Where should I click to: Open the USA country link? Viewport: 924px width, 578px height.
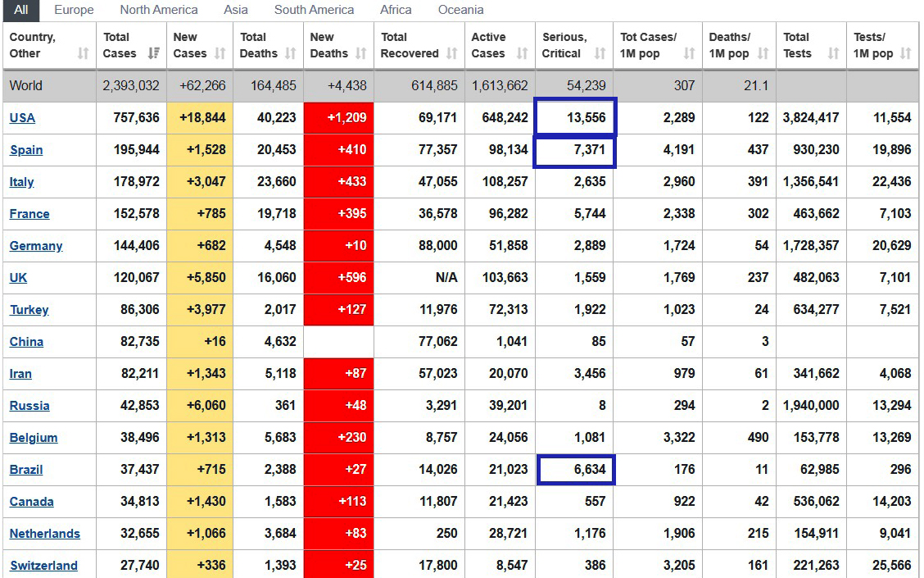[22, 118]
